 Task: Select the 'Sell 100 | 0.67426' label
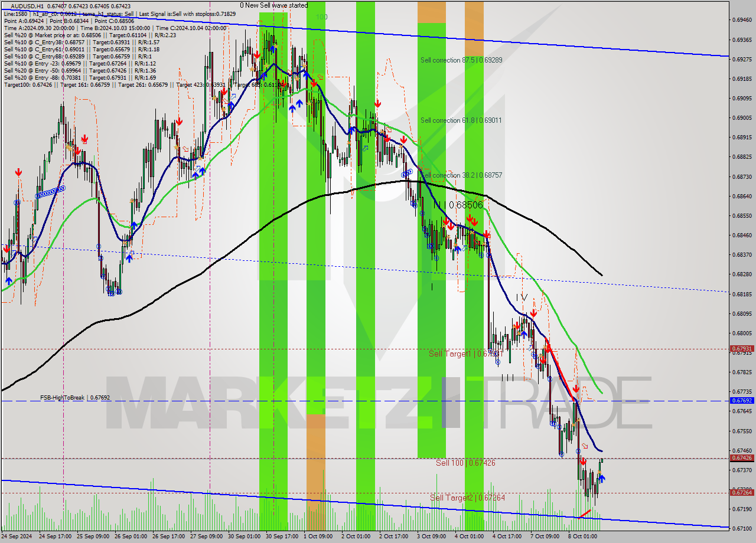point(465,463)
